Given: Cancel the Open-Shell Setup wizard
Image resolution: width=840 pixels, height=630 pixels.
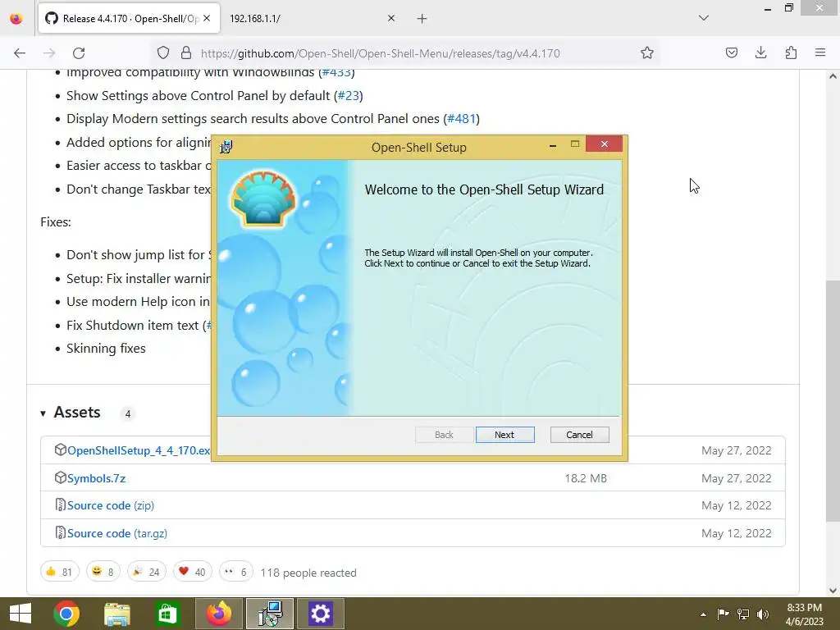Looking at the screenshot, I should point(579,435).
